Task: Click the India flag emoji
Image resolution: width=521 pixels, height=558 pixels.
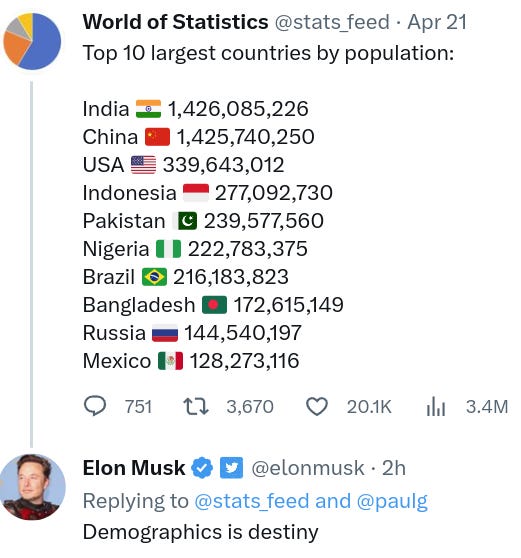Action: (x=148, y=109)
